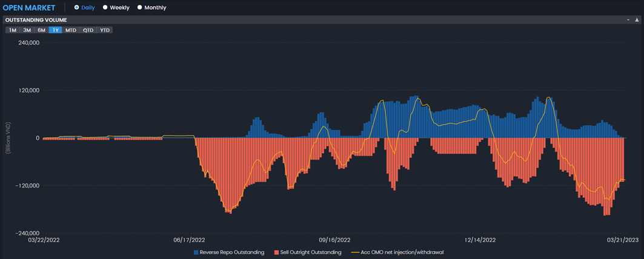Click the red Sell Outright legend swatch
Image resolution: width=644 pixels, height=259 pixels.
tap(277, 252)
